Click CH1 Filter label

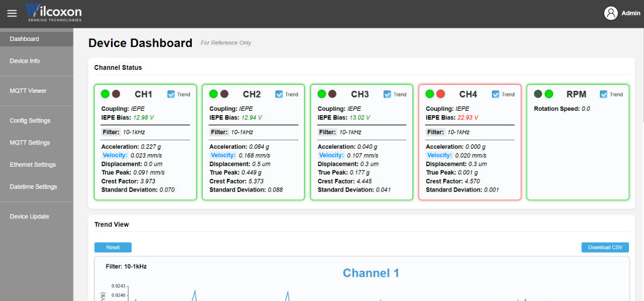(x=111, y=132)
